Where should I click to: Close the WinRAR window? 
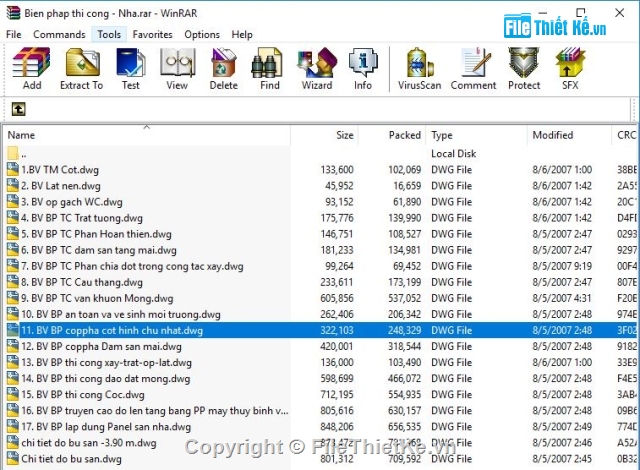click(620, 13)
